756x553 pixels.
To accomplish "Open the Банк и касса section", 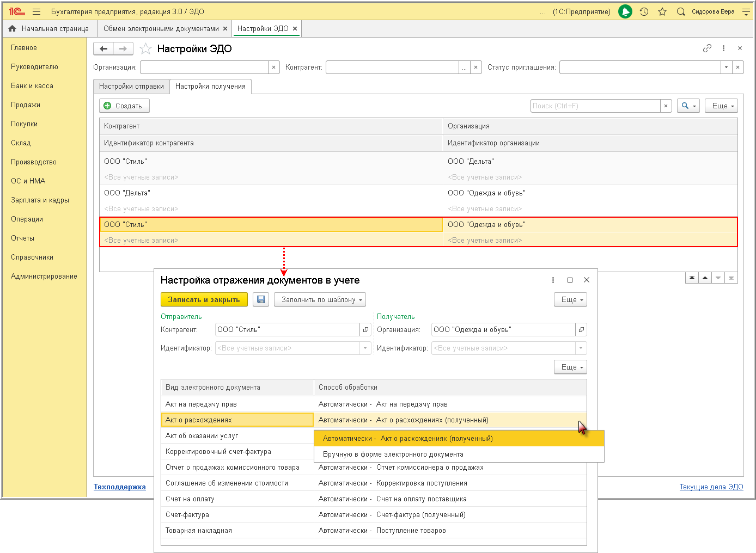I will pos(32,86).
